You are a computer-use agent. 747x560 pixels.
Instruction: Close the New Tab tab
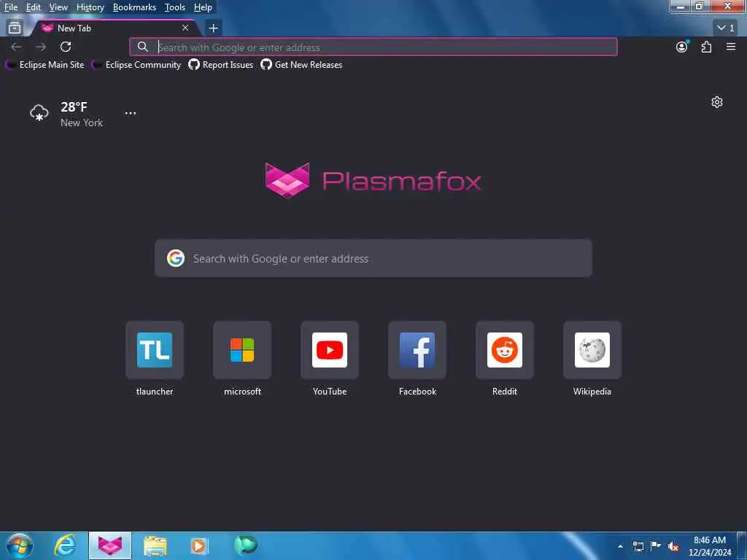pos(185,28)
